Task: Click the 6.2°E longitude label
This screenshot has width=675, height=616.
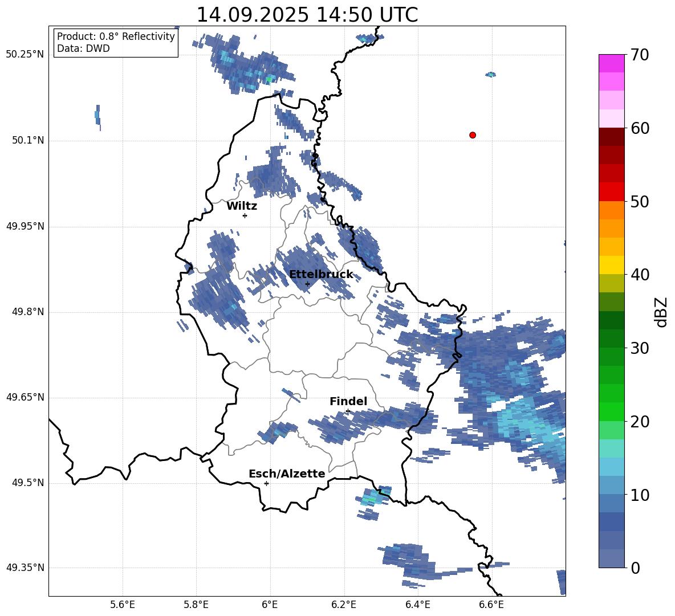Action: click(x=344, y=605)
